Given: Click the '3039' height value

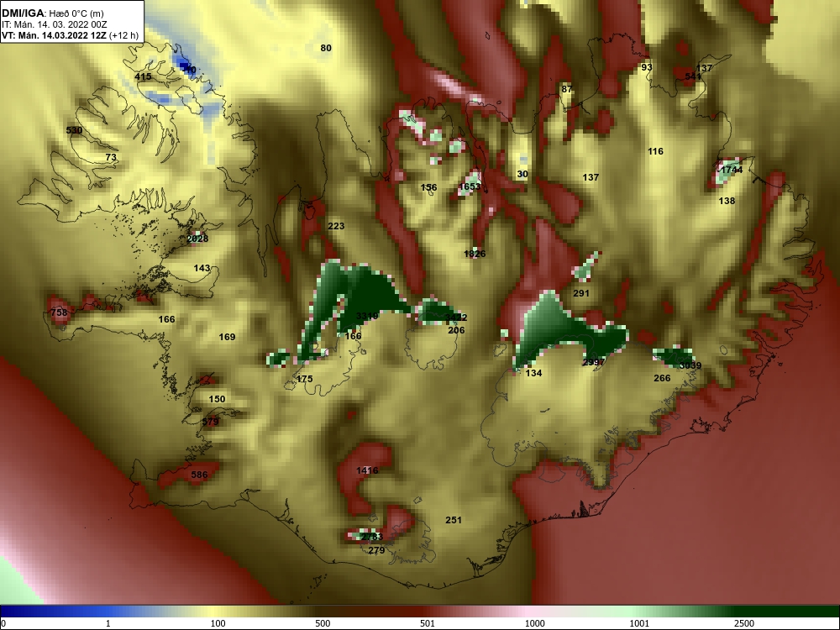Looking at the screenshot, I should pyautogui.click(x=690, y=366).
